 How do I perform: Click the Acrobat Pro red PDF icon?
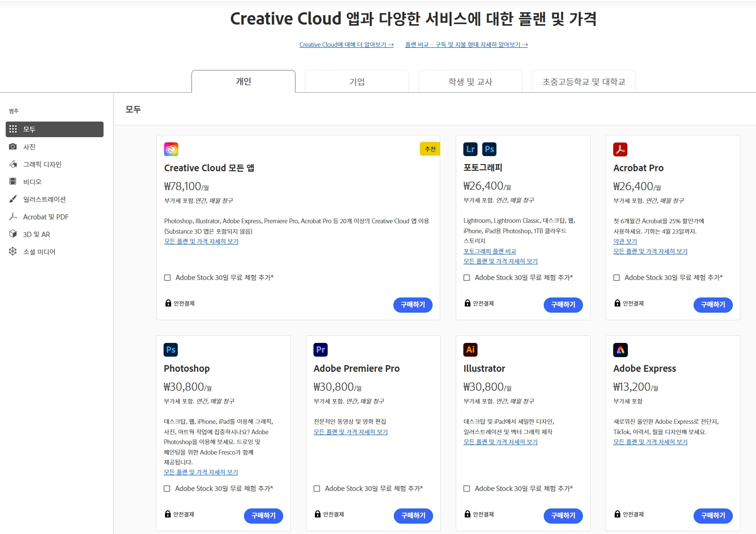pyautogui.click(x=620, y=149)
